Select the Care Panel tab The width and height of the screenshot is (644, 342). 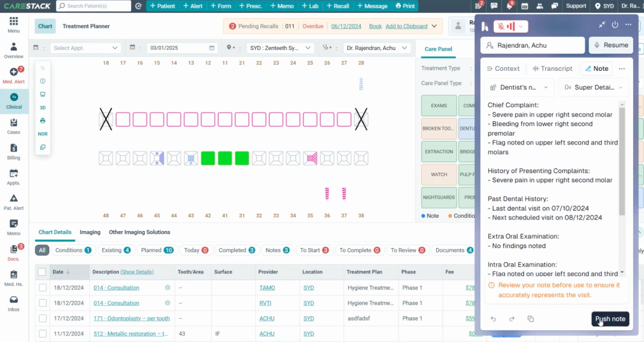coord(438,49)
